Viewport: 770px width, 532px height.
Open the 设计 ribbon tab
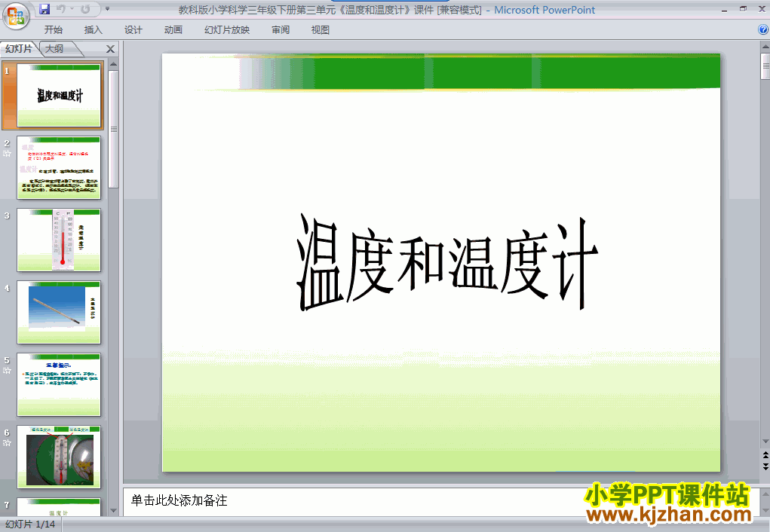[133, 30]
